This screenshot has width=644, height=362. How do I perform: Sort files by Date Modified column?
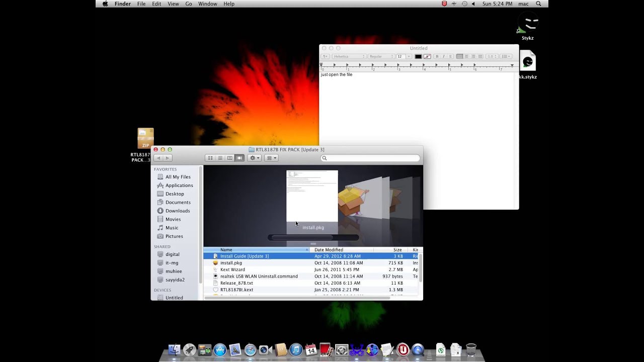click(342, 250)
